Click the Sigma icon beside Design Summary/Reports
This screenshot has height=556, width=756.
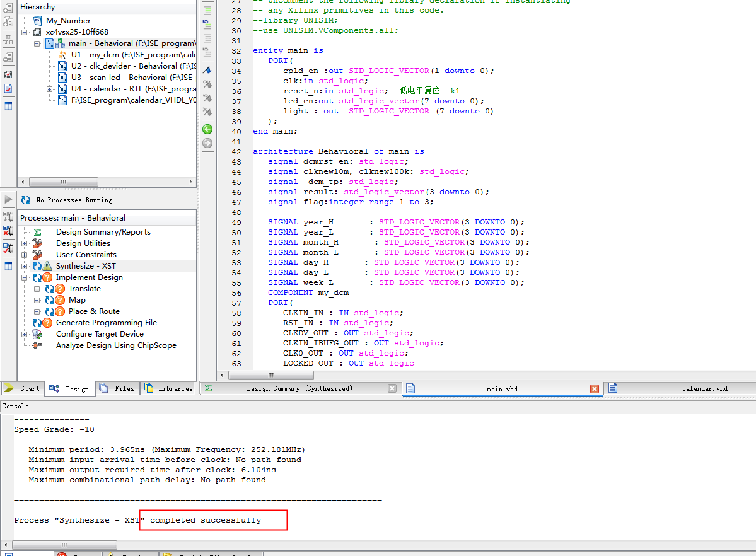[x=38, y=232]
